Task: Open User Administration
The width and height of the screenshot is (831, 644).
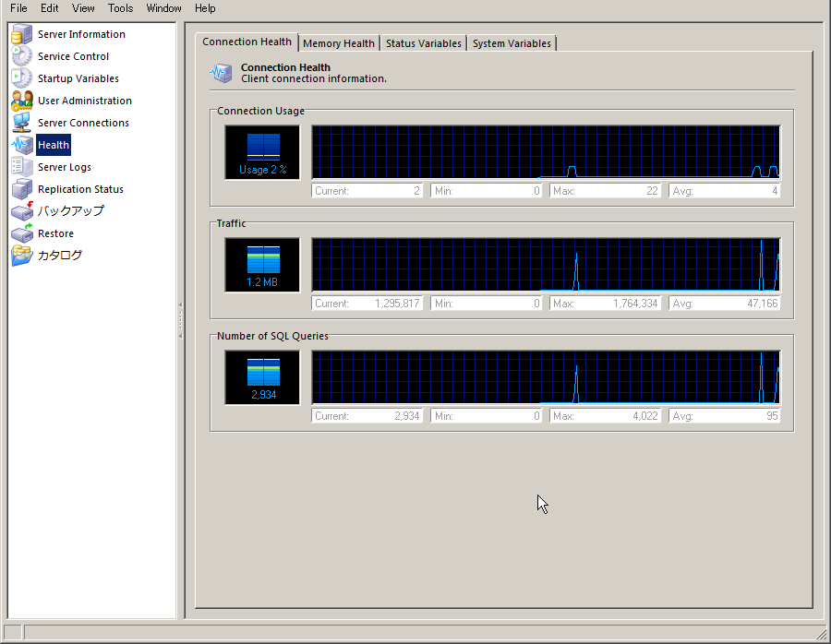Action: click(85, 101)
